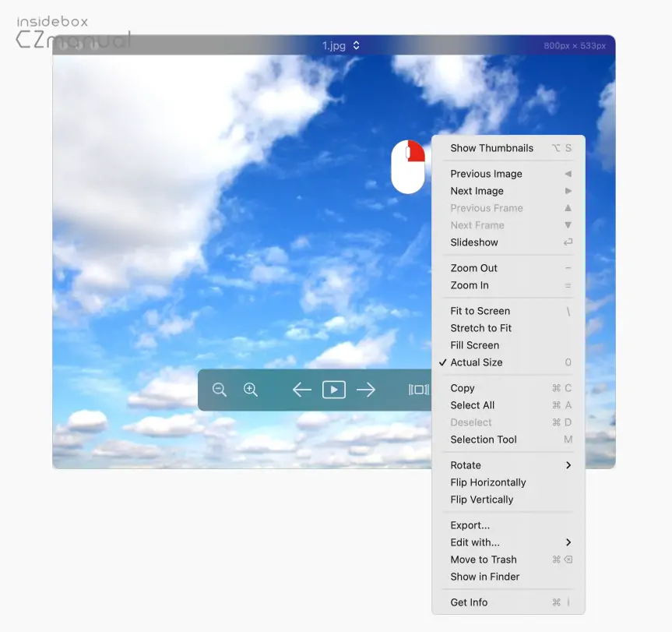Select the checked Actual Size option

tap(477, 362)
